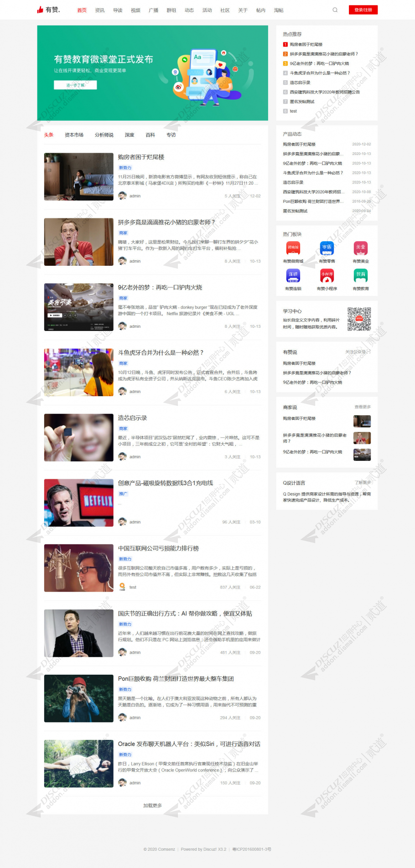Click the 有赞 logo in header

coord(48,10)
